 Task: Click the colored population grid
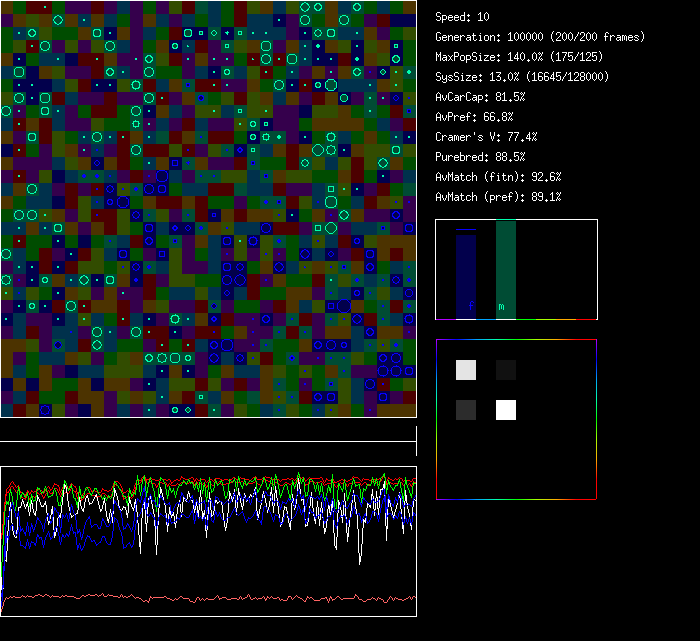(208, 208)
